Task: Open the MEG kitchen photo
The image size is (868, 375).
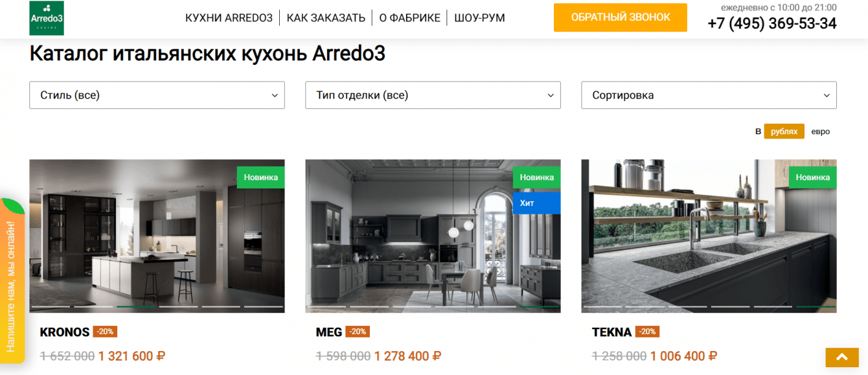Action: [433, 236]
